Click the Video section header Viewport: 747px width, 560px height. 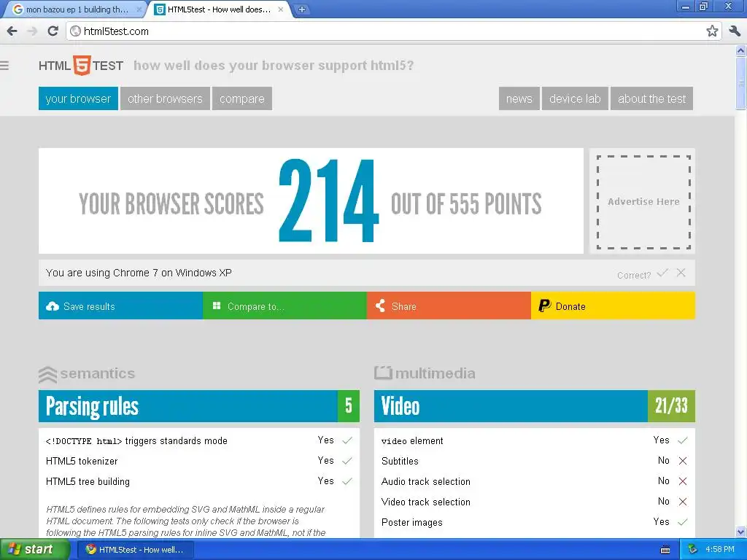point(535,406)
